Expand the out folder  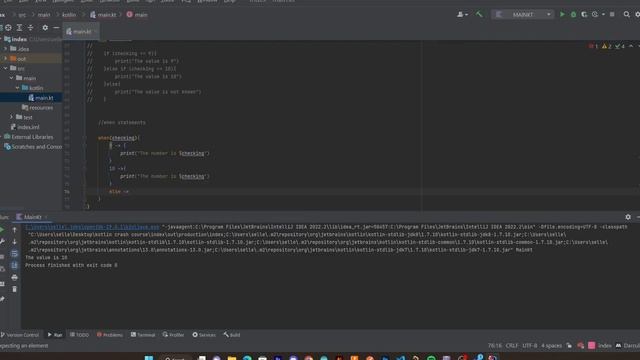point(6,59)
